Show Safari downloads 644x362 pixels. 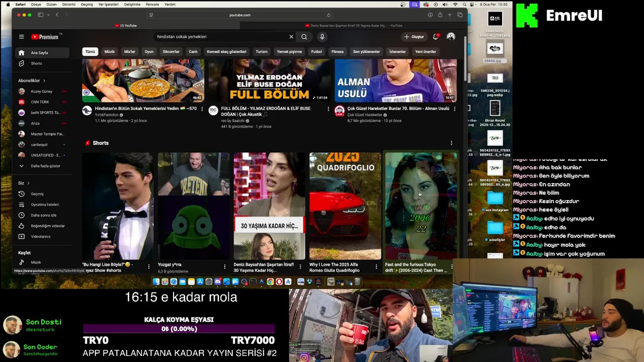[x=430, y=15]
